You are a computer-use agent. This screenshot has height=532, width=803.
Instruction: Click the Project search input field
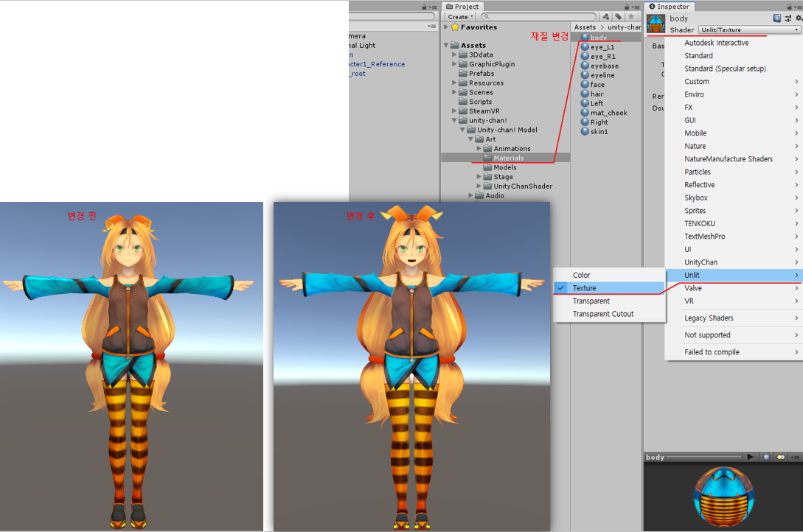tap(539, 17)
